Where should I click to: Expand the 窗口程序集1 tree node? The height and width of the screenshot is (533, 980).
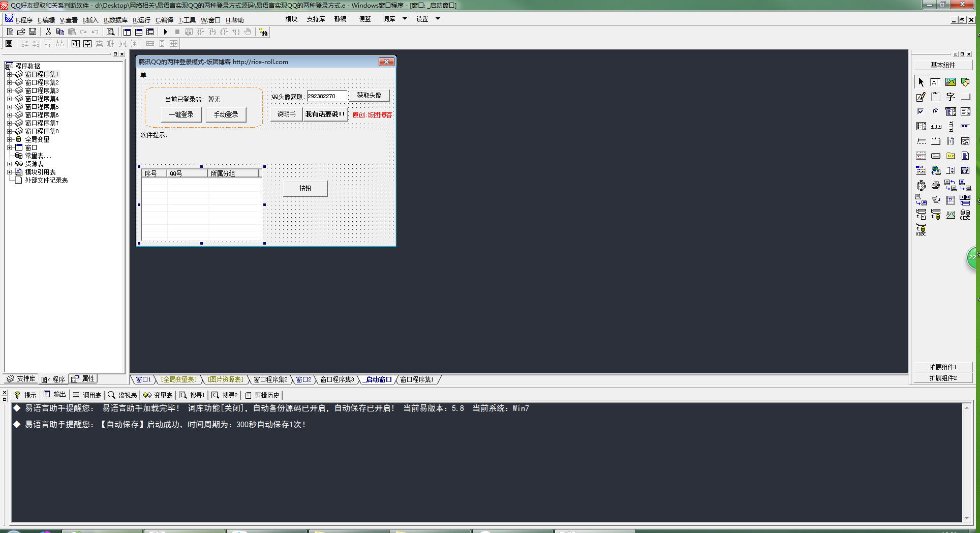pyautogui.click(x=9, y=74)
